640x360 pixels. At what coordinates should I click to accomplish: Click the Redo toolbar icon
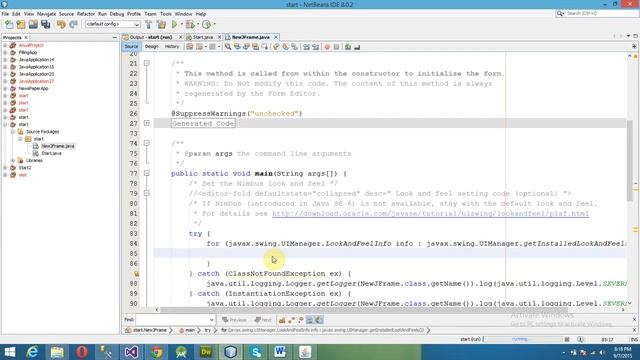tap(73, 24)
